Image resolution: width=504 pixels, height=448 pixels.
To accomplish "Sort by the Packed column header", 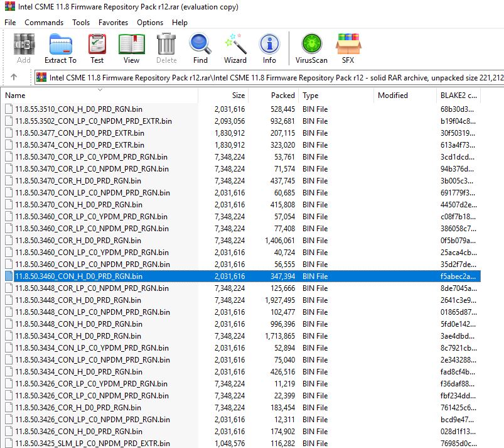I will click(274, 96).
